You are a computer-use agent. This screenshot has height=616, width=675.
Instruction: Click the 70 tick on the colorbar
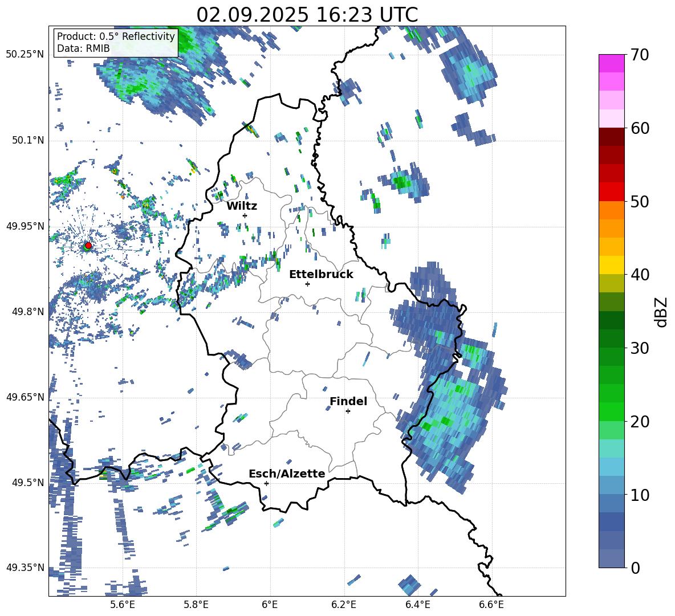[x=640, y=55]
